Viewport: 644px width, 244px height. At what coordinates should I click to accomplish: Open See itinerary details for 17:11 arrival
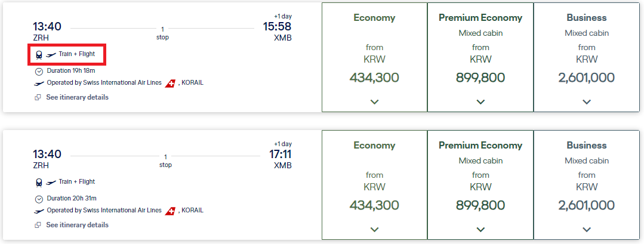coord(77,225)
